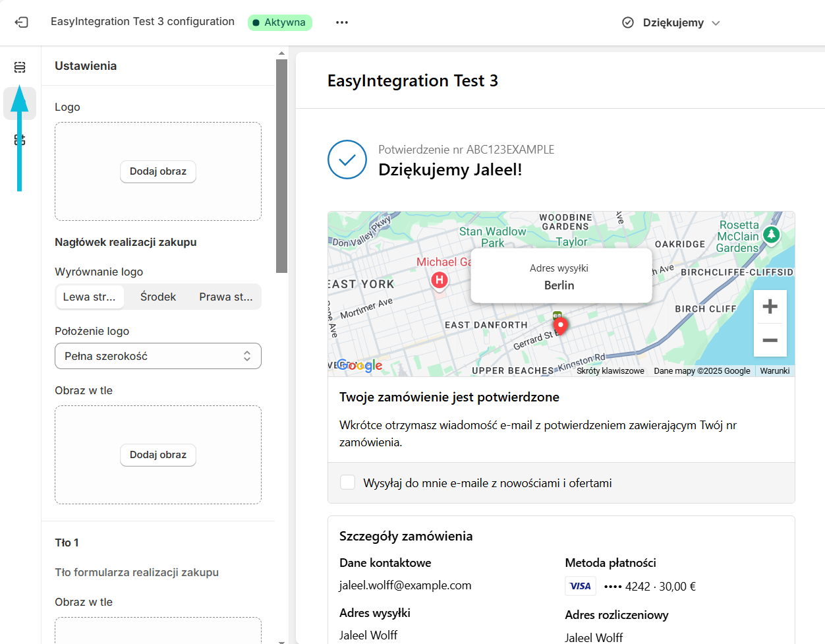Click the Google logo on the map
Image resolution: width=825 pixels, height=644 pixels.
point(360,365)
